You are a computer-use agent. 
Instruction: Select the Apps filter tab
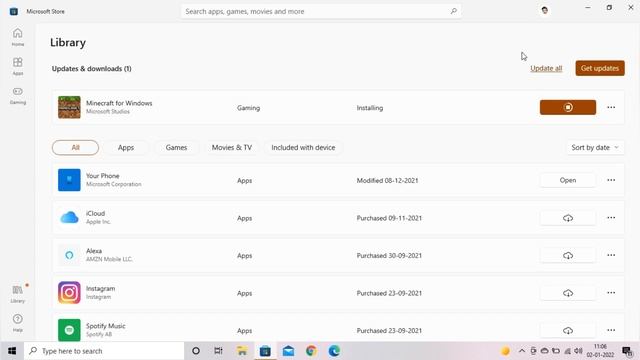[126, 147]
